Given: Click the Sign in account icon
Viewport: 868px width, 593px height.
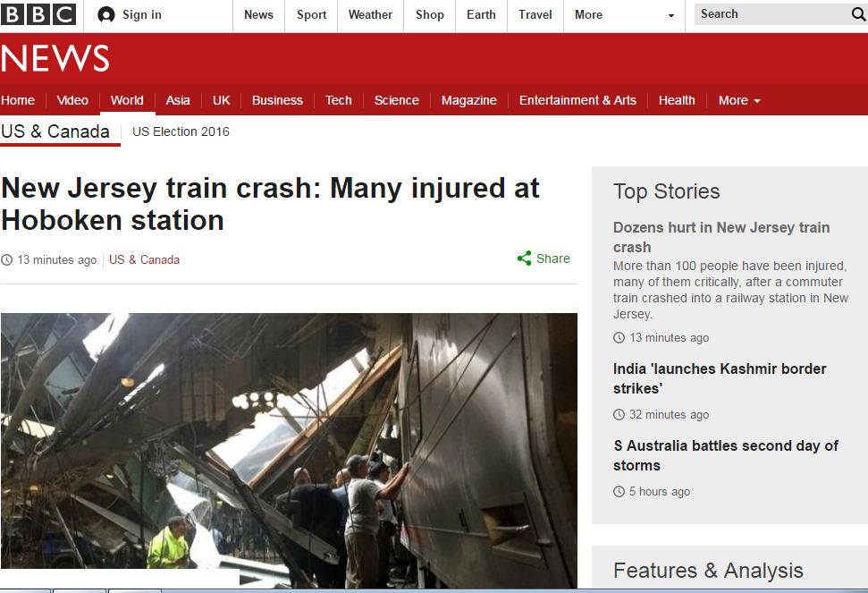Looking at the screenshot, I should (105, 15).
